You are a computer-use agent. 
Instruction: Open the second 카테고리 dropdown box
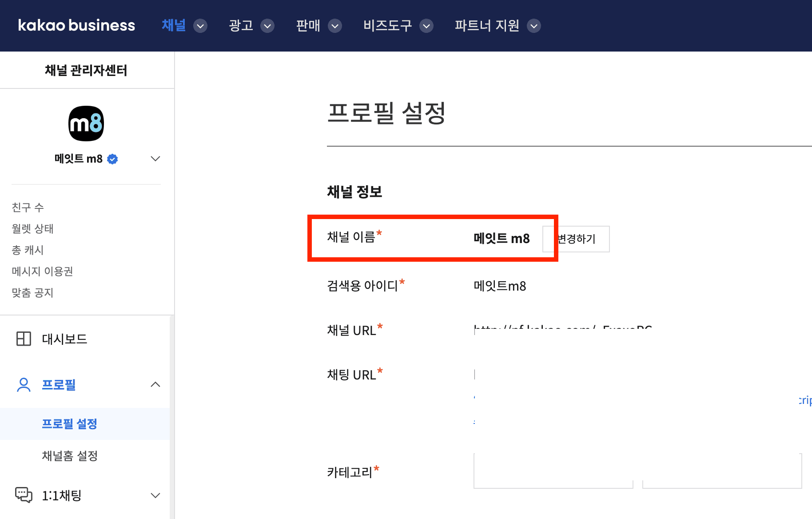click(722, 471)
